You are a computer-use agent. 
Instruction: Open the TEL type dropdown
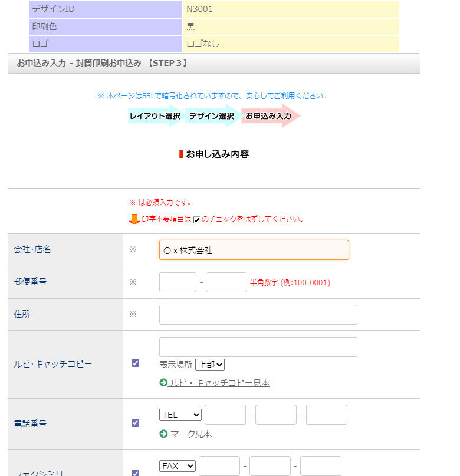[x=180, y=415]
